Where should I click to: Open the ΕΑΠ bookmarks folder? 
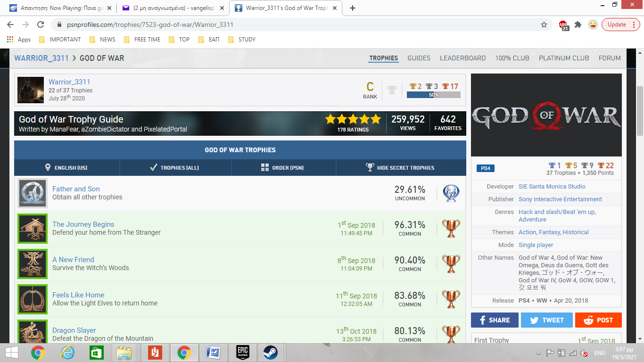208,40
